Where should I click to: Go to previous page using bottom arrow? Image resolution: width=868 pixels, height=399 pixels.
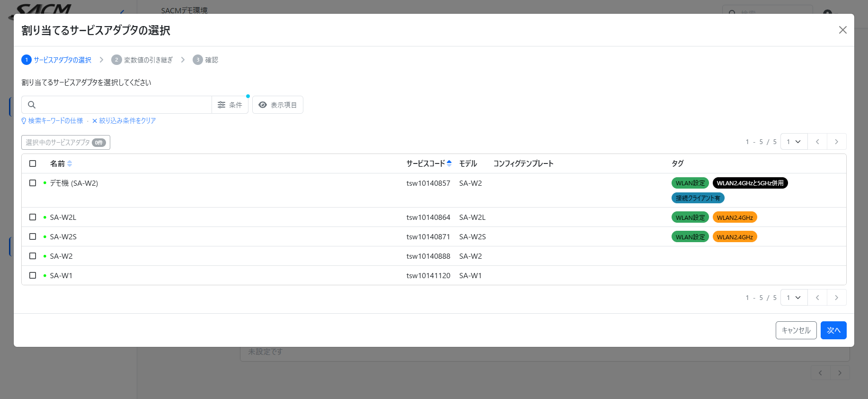(x=817, y=298)
